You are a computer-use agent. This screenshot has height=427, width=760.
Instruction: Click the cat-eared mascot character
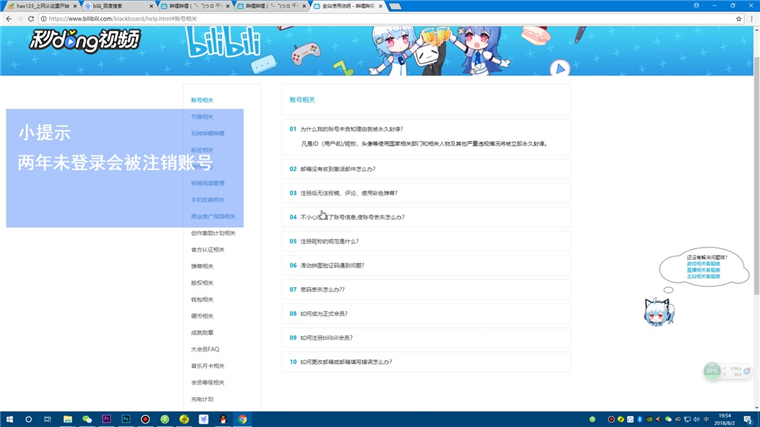[658, 312]
